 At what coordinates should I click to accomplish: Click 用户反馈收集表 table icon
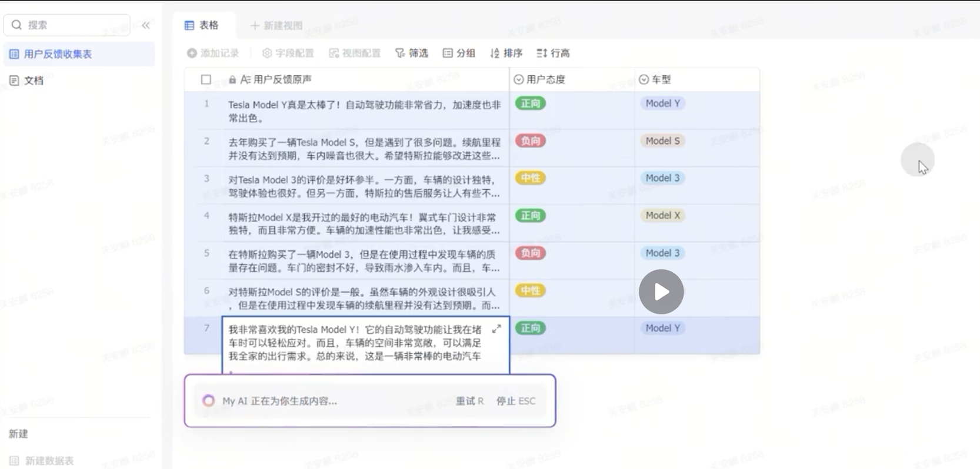point(14,54)
